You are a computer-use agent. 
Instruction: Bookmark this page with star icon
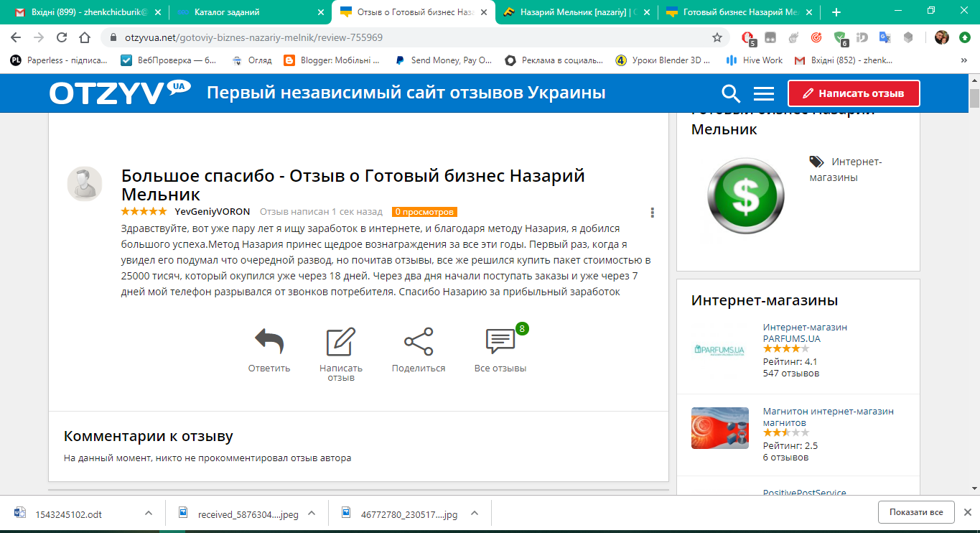pyautogui.click(x=717, y=37)
